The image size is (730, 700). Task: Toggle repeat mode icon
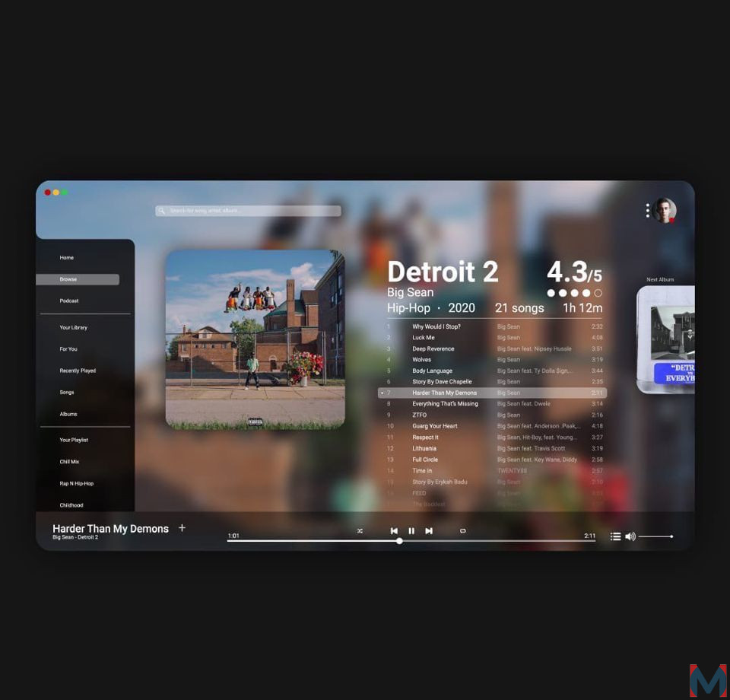click(463, 531)
